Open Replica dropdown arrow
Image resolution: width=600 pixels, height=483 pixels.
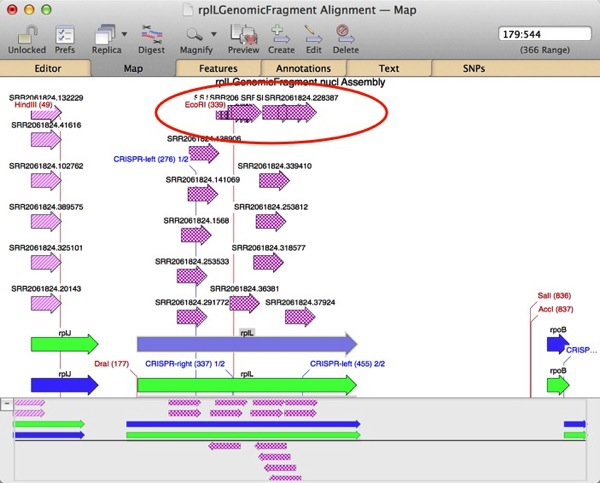pos(124,34)
